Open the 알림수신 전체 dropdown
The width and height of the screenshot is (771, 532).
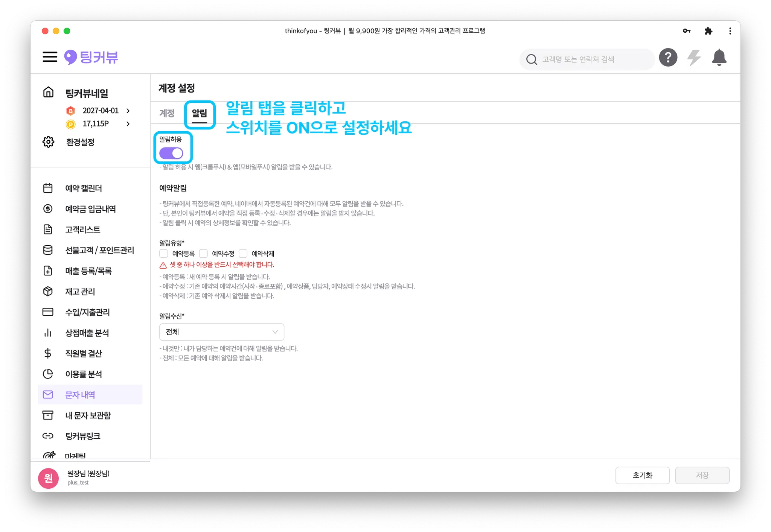click(x=221, y=332)
